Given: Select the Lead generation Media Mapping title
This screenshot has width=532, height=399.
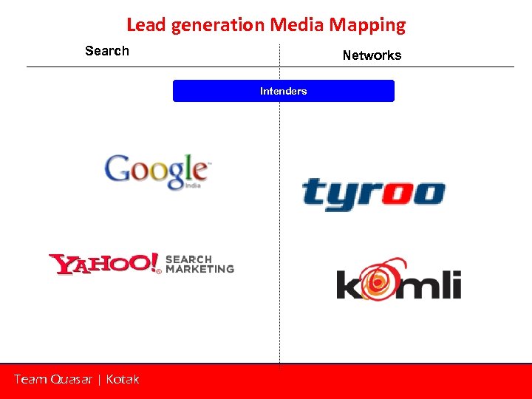Looking at the screenshot, I should 266,25.
